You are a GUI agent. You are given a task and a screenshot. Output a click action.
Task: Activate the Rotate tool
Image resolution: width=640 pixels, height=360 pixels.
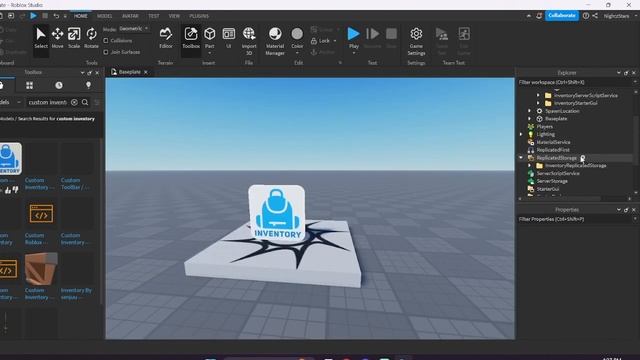91,38
